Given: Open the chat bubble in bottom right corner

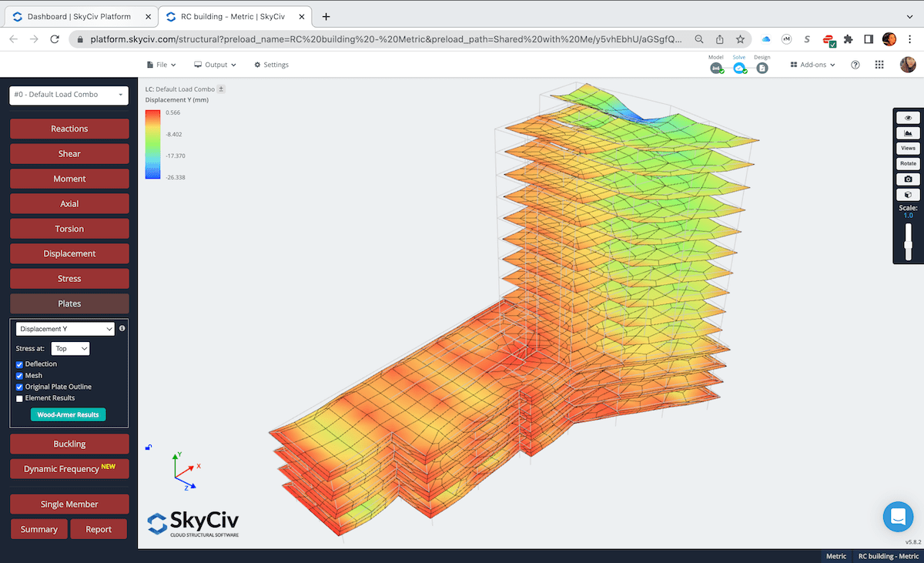Looking at the screenshot, I should [898, 518].
